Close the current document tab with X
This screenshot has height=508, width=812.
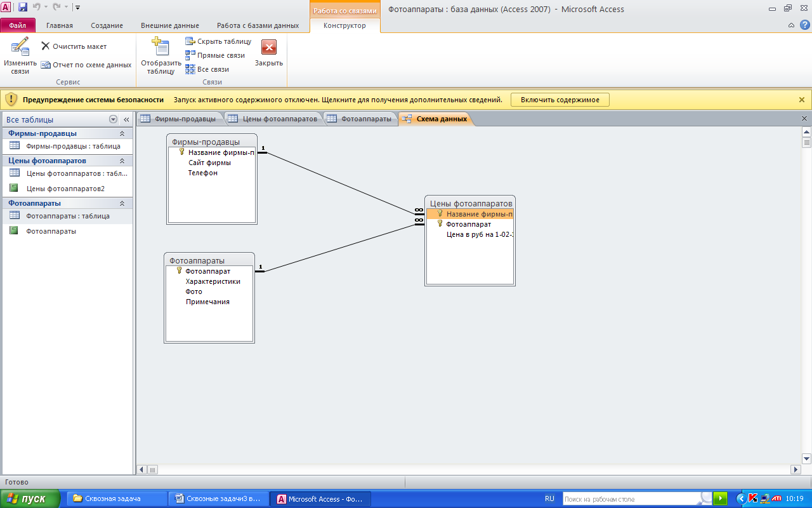point(804,119)
